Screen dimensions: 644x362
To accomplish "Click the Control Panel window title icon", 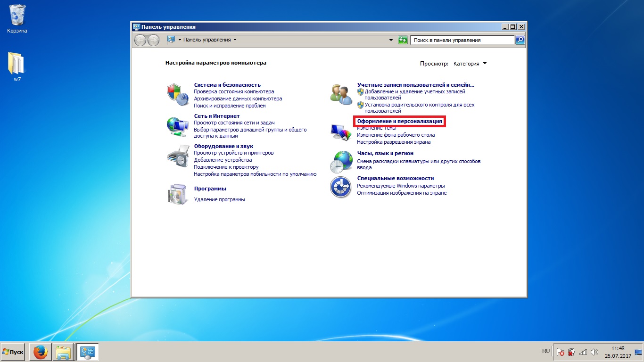I will [137, 27].
